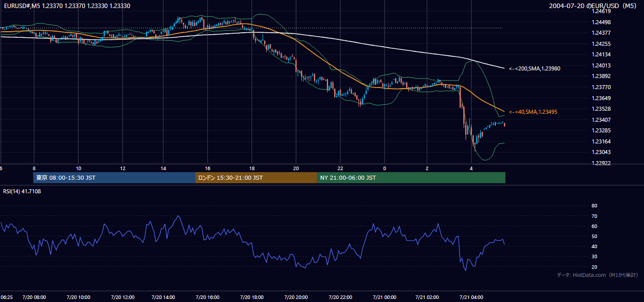Select the chart title '2004-07-20 EUR/USD (M5)'
The width and height of the screenshot is (644, 302).
[x=593, y=6]
